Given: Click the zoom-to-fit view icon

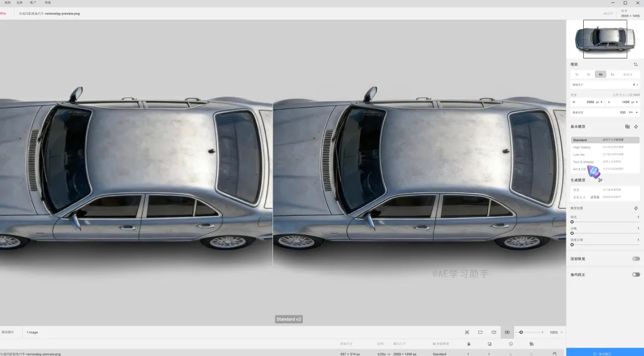Looking at the screenshot, I should [467, 332].
